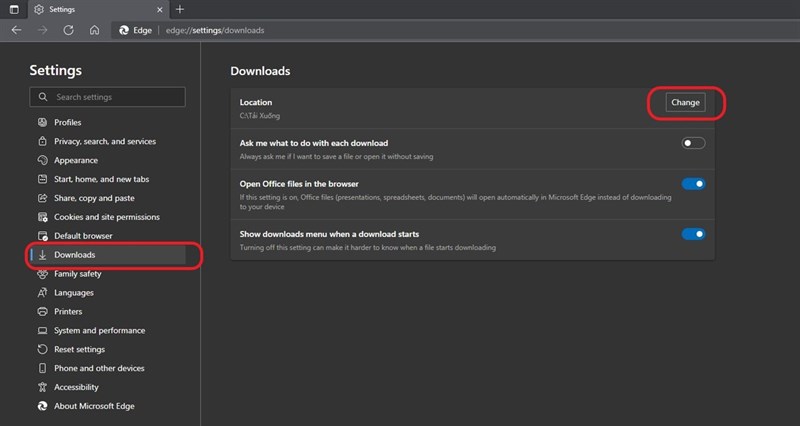Click the Cookies and site permissions icon
Image resolution: width=800 pixels, height=426 pixels.
tap(42, 217)
